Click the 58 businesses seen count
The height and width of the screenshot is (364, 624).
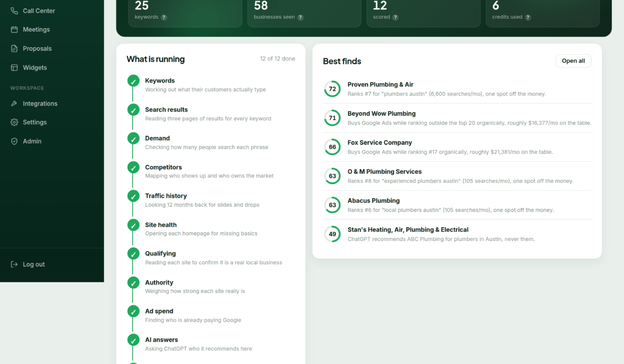261,6
